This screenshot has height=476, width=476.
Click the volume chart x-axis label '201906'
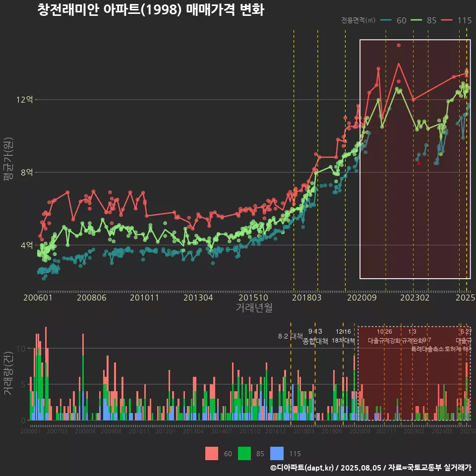[332, 431]
